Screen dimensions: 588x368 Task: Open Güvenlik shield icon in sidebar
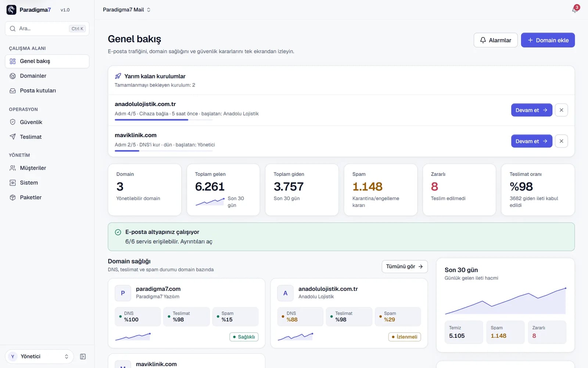12,122
